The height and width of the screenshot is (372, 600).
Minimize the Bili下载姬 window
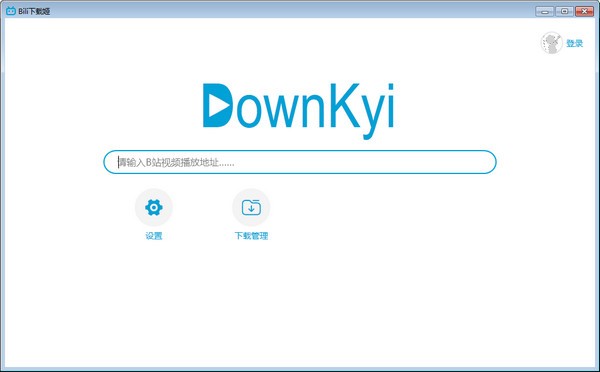click(545, 11)
